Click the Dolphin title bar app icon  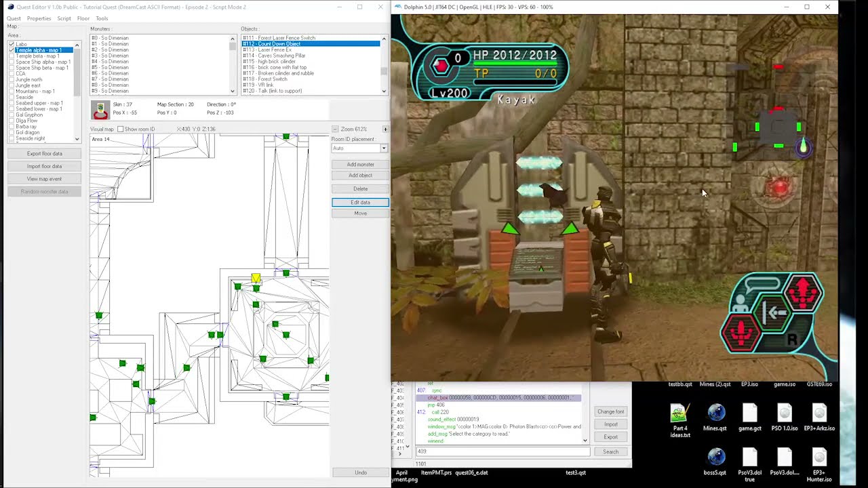coord(398,7)
